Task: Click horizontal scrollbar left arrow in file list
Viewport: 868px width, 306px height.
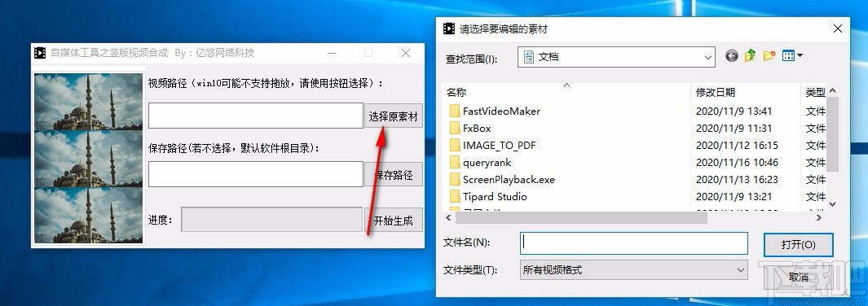Action: [448, 217]
